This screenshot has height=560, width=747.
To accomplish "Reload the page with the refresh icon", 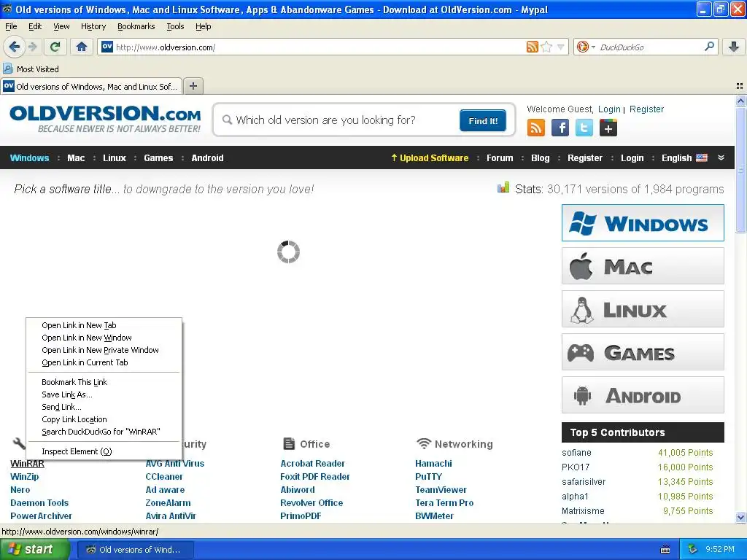I will coord(55,47).
